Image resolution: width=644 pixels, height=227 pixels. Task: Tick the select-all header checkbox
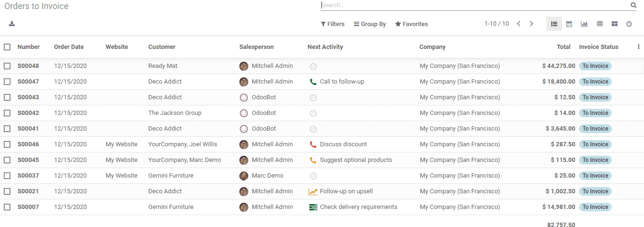tap(7, 47)
